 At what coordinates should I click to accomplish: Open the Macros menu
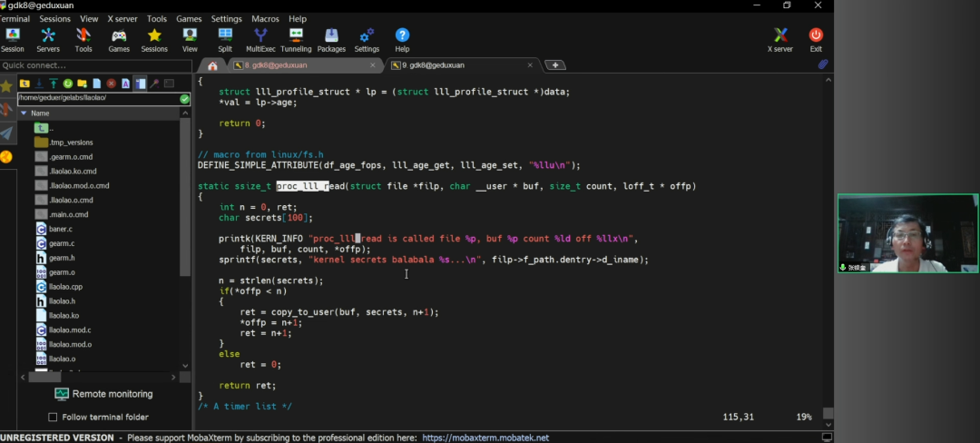point(265,19)
